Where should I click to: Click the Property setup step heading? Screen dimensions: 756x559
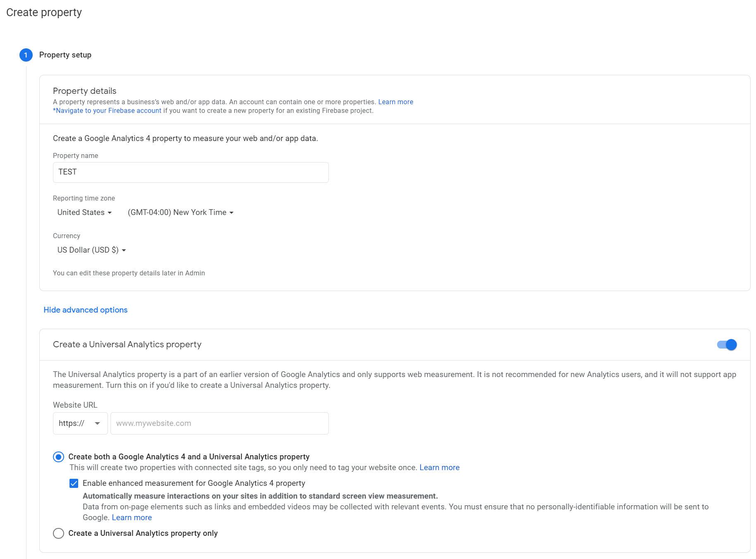[x=65, y=55]
